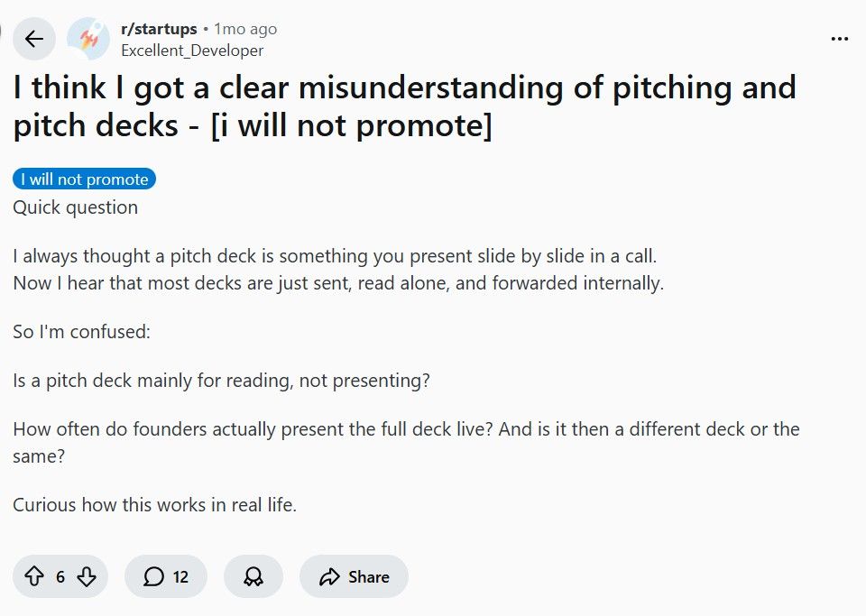Give an award to this post

[x=253, y=577]
